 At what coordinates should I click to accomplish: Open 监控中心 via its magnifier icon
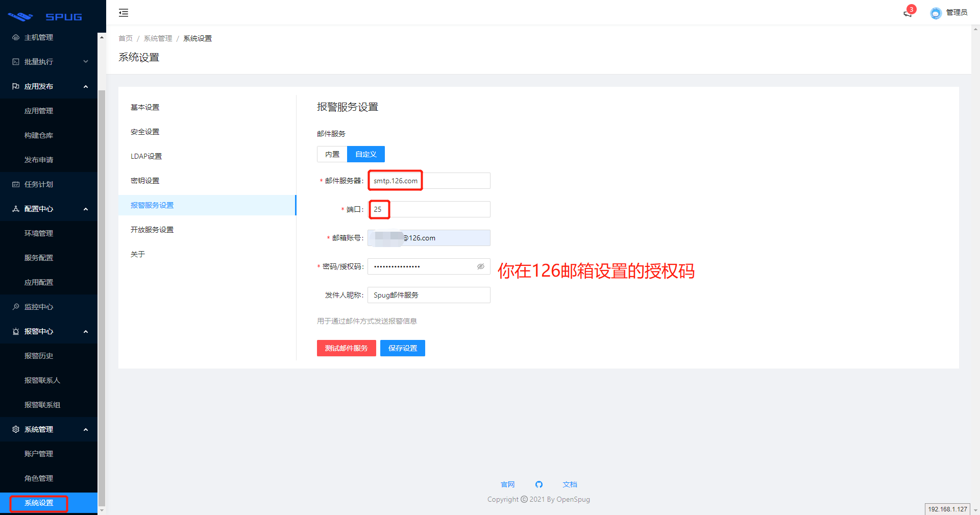pos(15,307)
